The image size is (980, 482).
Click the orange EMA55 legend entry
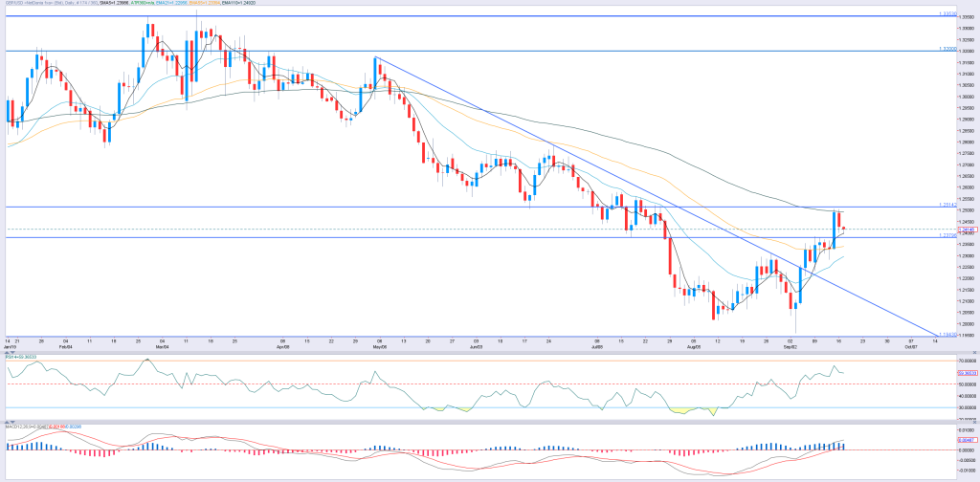point(205,3)
